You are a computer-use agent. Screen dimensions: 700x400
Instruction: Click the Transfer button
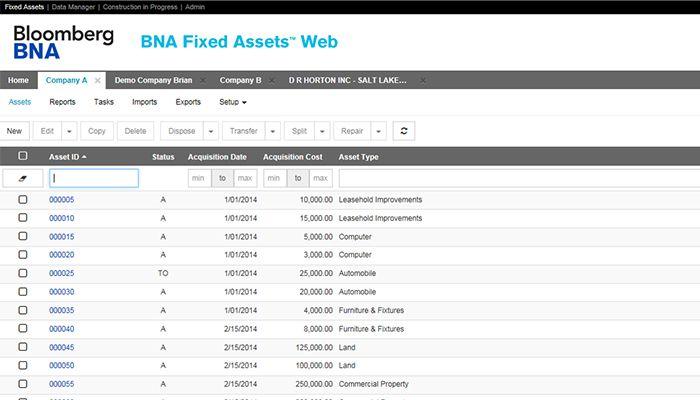tap(244, 131)
